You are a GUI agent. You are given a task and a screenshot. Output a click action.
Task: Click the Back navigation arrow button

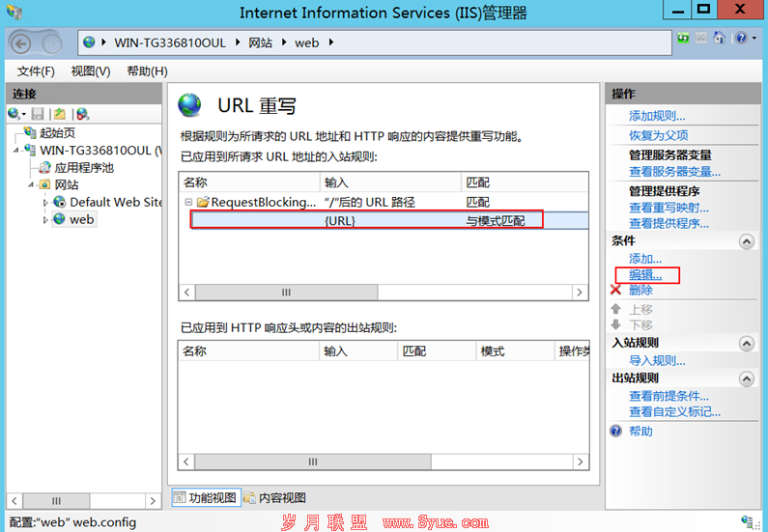click(x=20, y=44)
